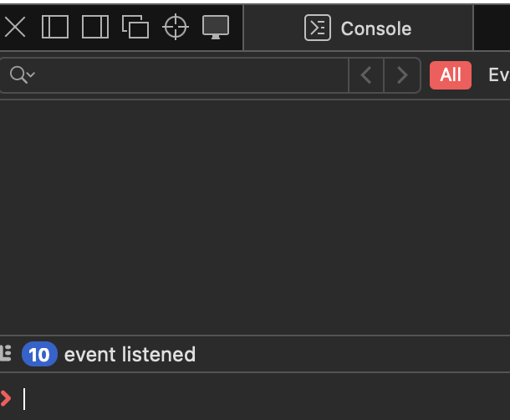
Task: Select the All message filter
Action: coord(451,75)
